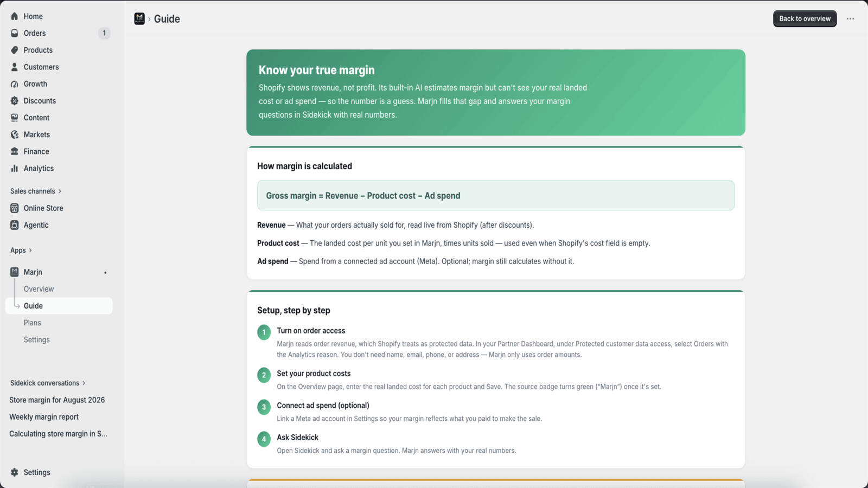Open the Weekly margin report conversation
The height and width of the screenshot is (488, 868).
44,417
